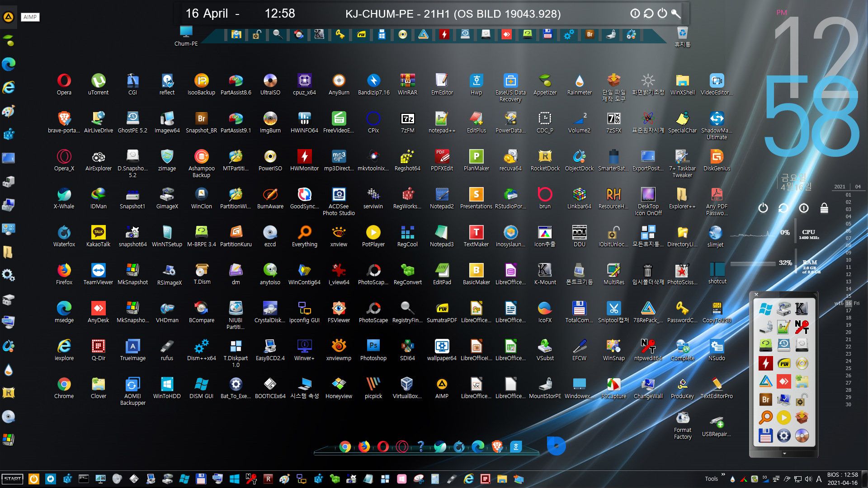This screenshot has width=868, height=488.
Task: Open Edge from the left sidebar
Action: pos(9,64)
